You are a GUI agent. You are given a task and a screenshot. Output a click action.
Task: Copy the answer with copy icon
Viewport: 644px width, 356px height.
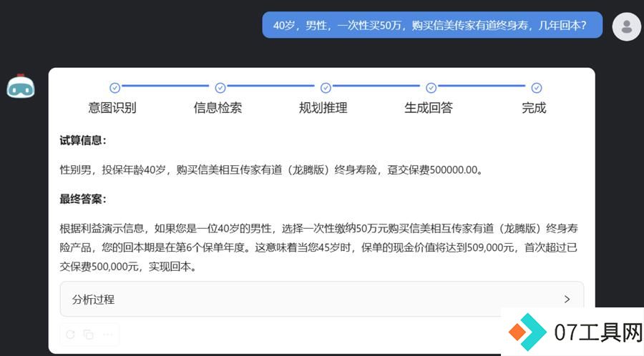click(88, 335)
